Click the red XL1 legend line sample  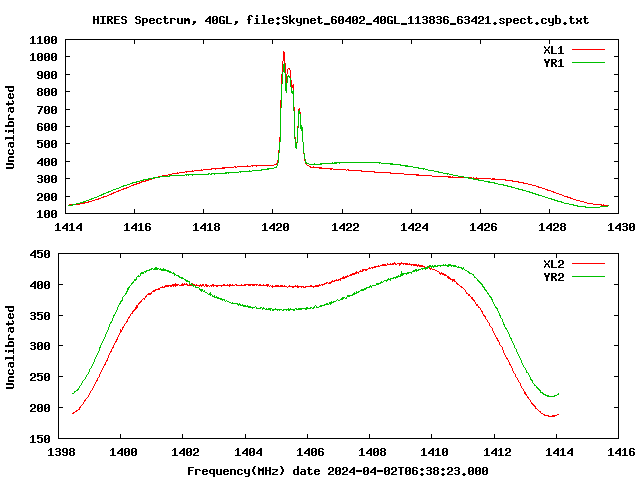coord(588,50)
